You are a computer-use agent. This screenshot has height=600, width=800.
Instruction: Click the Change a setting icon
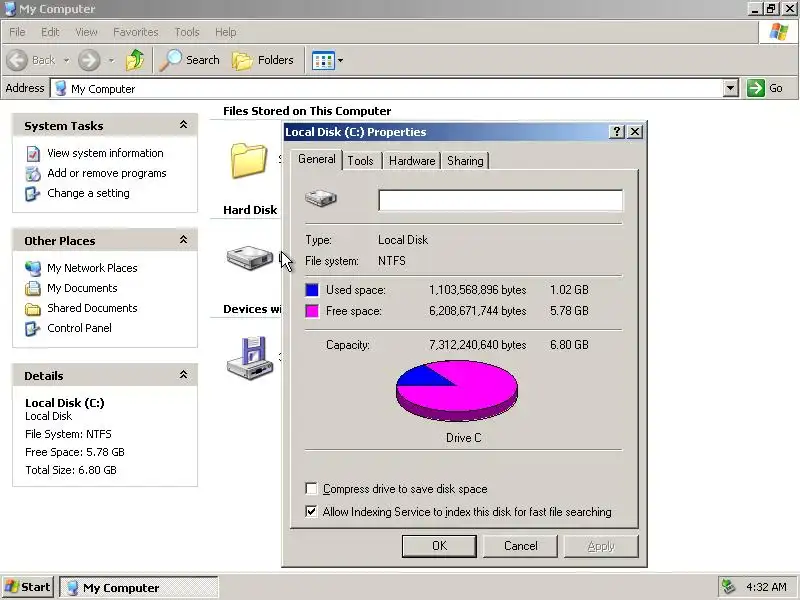(33, 194)
